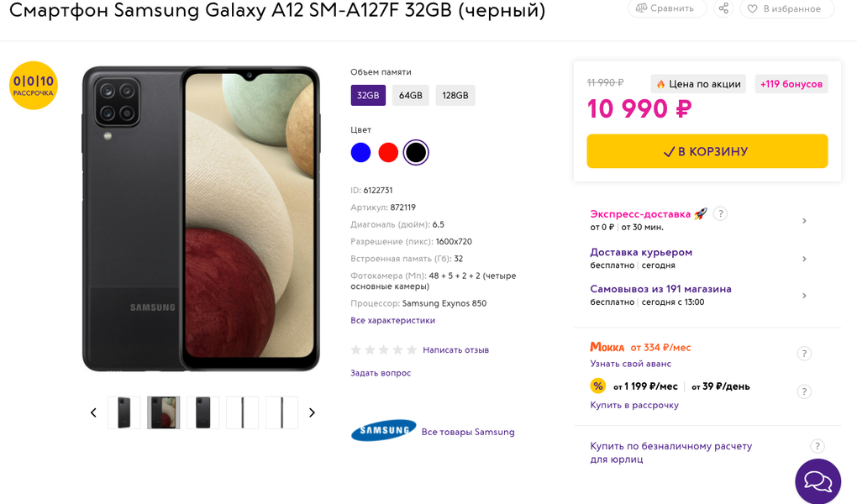The width and height of the screenshot is (857, 504).
Task: Click the question mark beside Экспресс-доставка
Action: [x=720, y=213]
